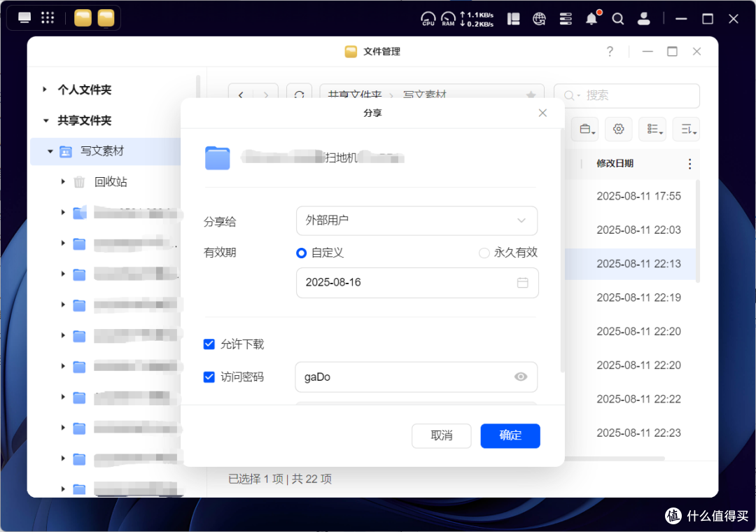Click the file list horizontal scrollbar

pos(615,458)
